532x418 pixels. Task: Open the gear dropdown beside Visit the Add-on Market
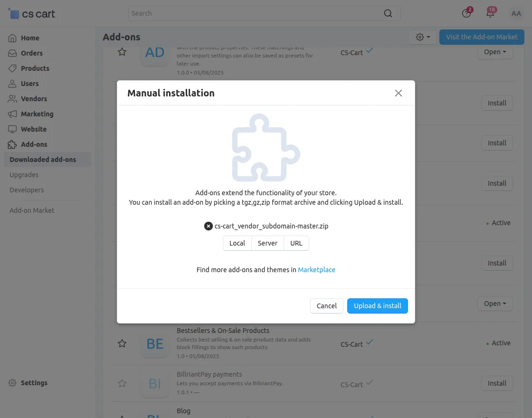pyautogui.click(x=422, y=37)
